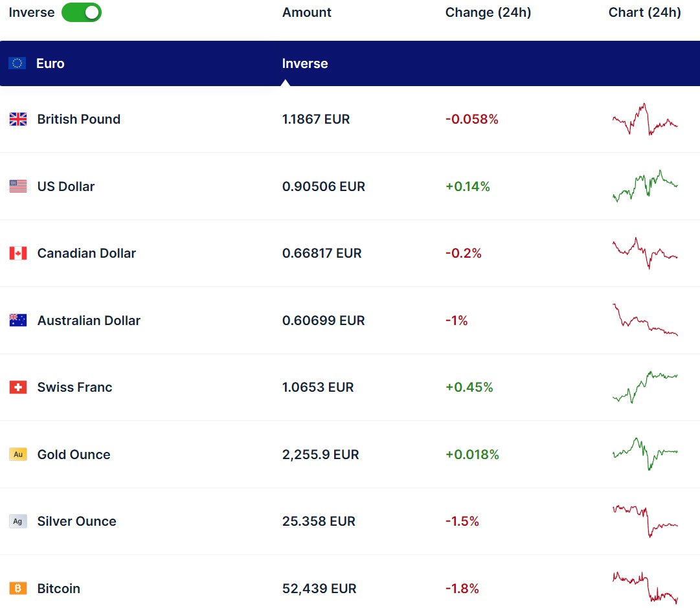
Task: View the Australian Dollar 24h chart
Action: point(645,320)
